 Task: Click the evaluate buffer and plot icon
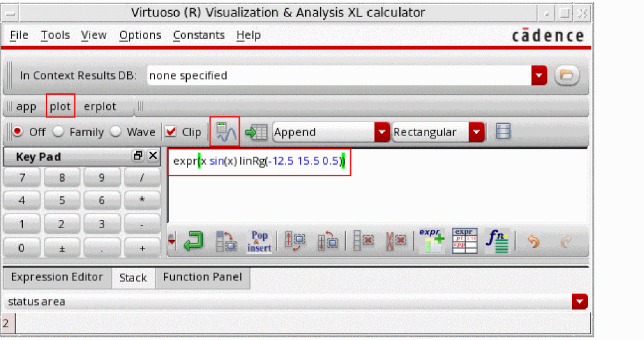click(x=225, y=132)
